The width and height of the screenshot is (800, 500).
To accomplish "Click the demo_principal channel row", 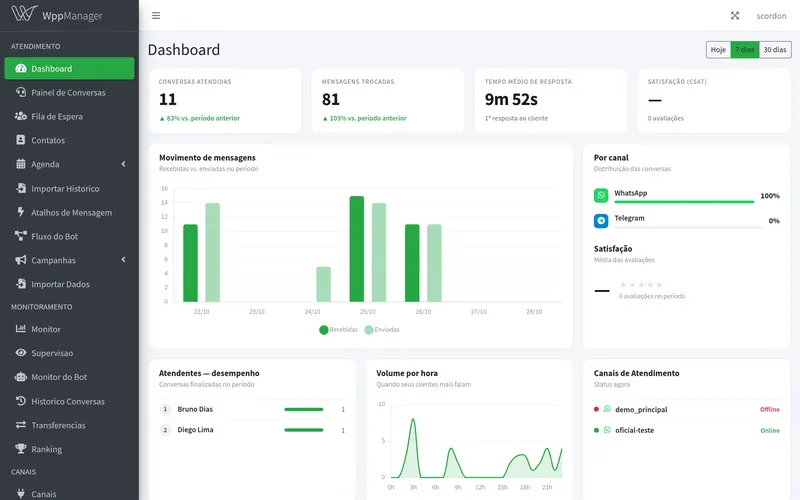I will pos(686,409).
